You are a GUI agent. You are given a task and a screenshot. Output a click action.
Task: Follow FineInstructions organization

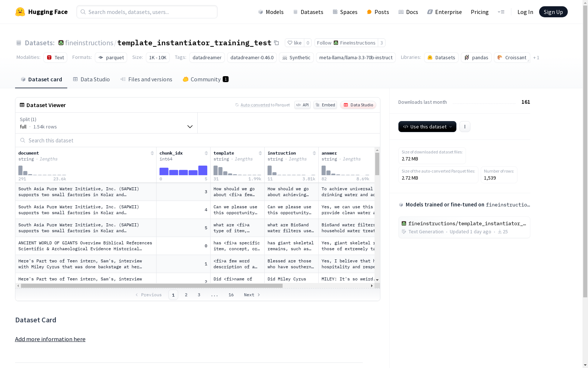tap(346, 43)
